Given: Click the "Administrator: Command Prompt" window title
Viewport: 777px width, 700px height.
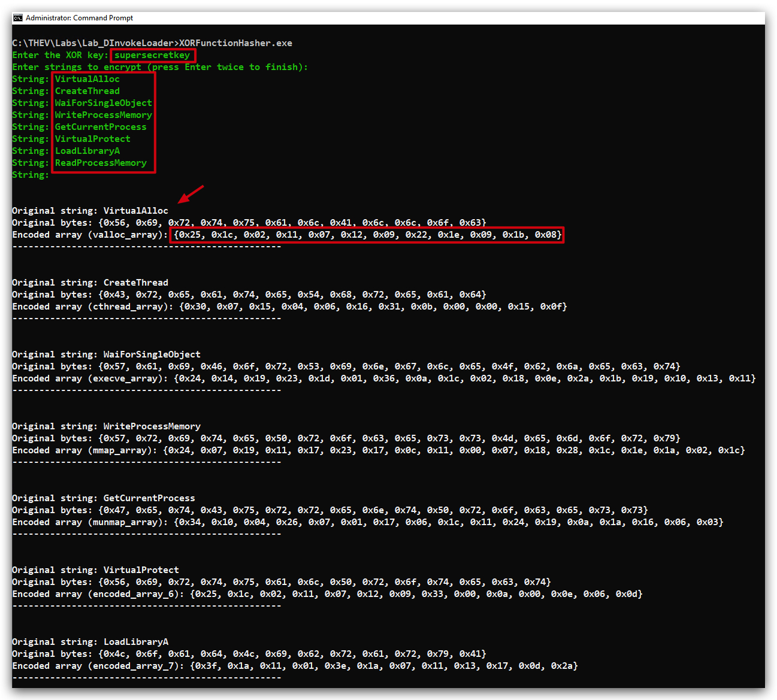Looking at the screenshot, I should [79, 18].
